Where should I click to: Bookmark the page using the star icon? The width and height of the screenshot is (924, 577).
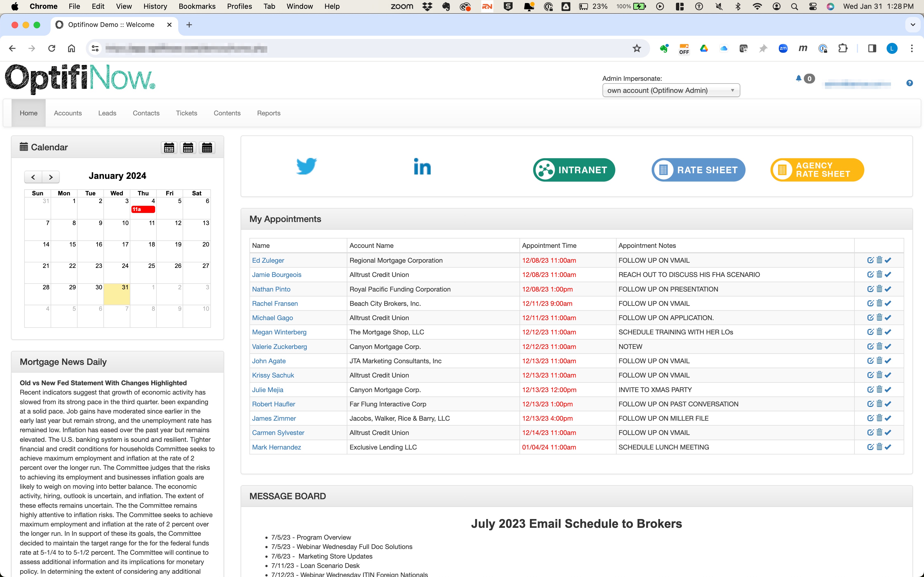[x=637, y=48]
